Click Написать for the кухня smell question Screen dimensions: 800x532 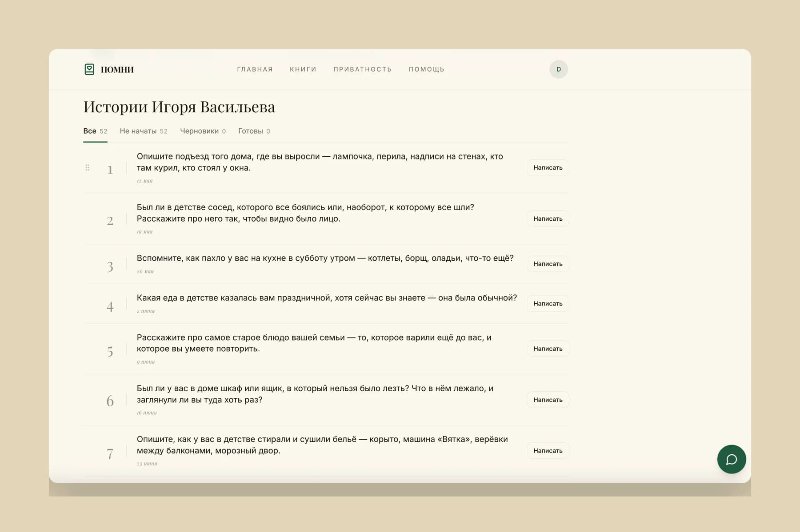click(x=548, y=264)
